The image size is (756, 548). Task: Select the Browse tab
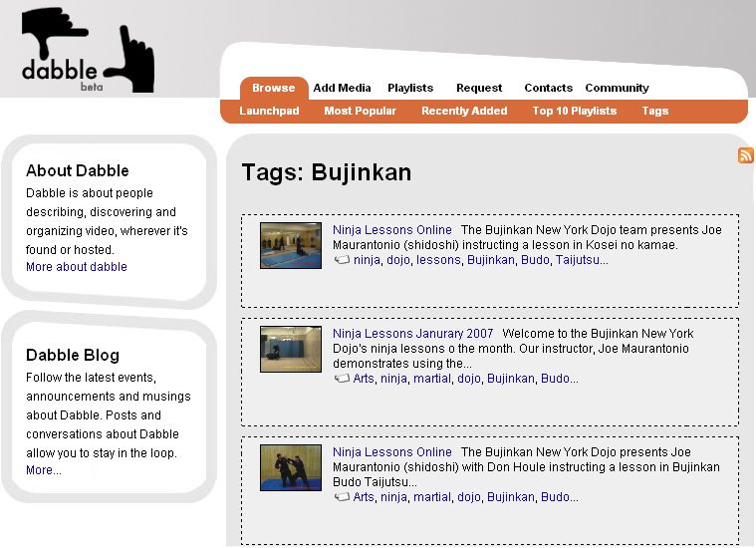[x=273, y=88]
